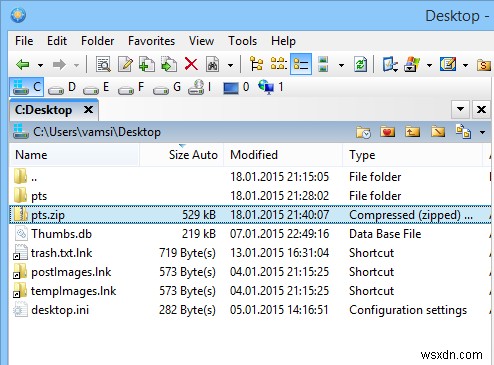Click the Windows flag drive icon
The width and height of the screenshot is (494, 365).
tap(412, 64)
